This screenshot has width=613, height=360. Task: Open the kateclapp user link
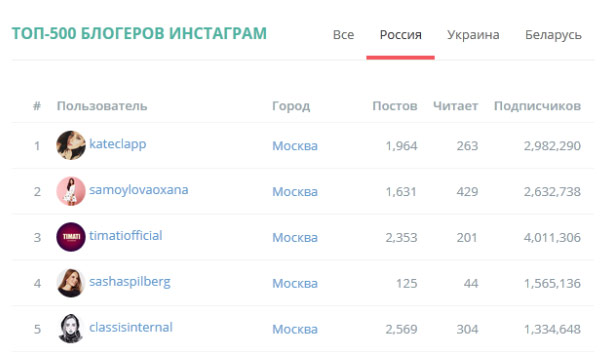click(118, 144)
